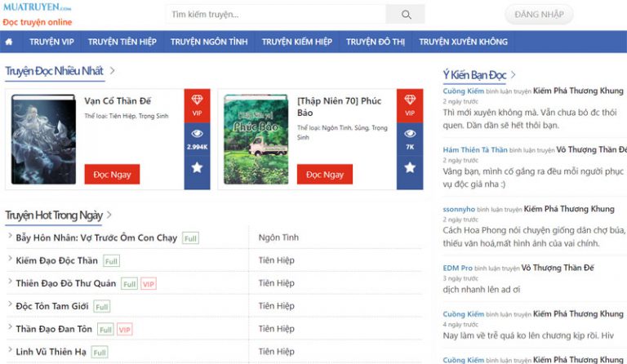Click the Đăng Nhập login button
This screenshot has width=627, height=364.
[x=539, y=15]
